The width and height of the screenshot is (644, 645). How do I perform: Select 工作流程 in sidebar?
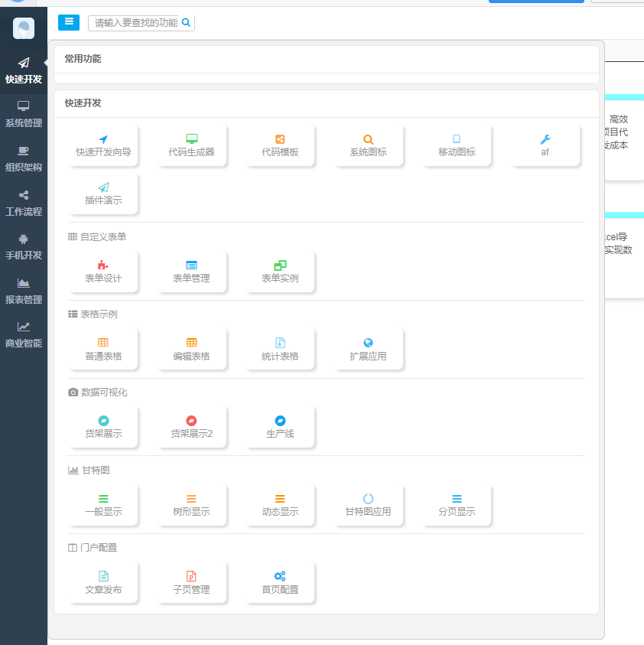coord(24,204)
